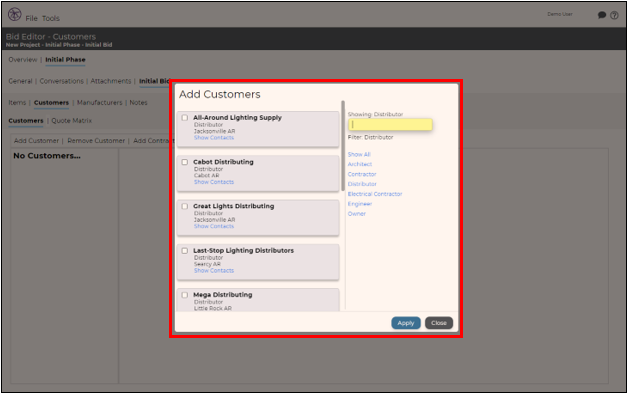This screenshot has height=395, width=629.
Task: Check the All-Around Lighting Supply checkbox
Action: (x=185, y=118)
